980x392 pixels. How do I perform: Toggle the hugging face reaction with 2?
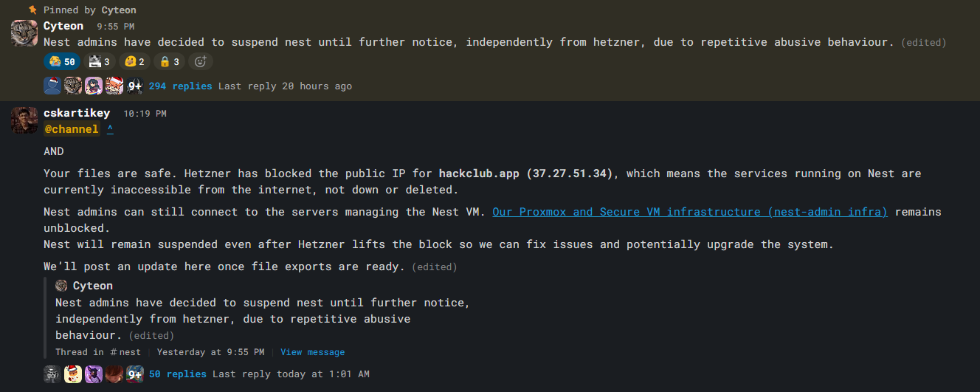(134, 62)
